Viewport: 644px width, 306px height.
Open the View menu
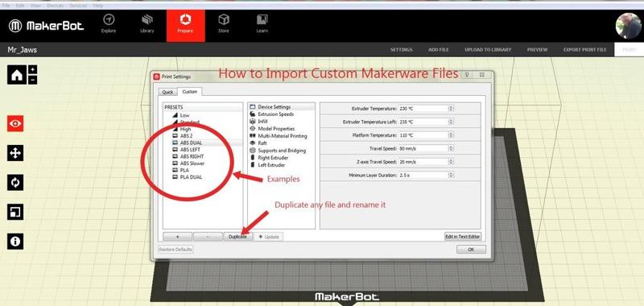click(35, 6)
